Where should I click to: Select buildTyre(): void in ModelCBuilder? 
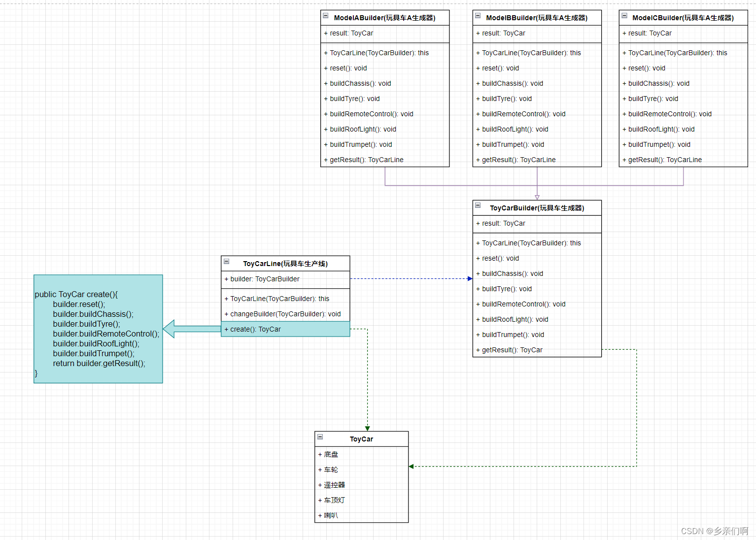pyautogui.click(x=684, y=99)
